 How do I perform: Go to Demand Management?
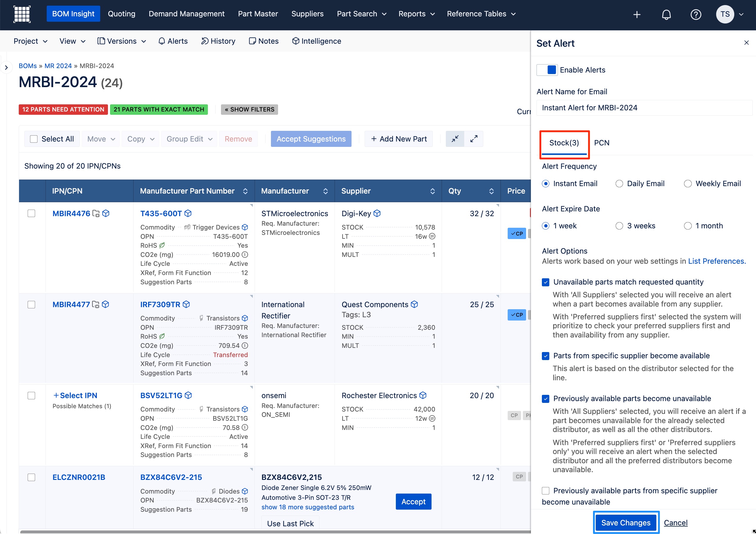pos(186,14)
